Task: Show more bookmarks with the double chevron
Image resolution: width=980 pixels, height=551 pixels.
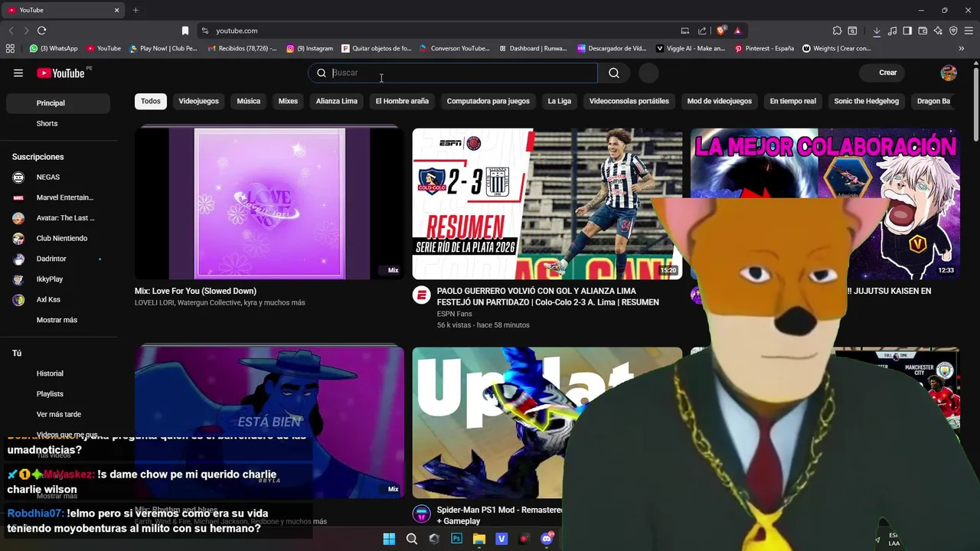Action: (961, 48)
